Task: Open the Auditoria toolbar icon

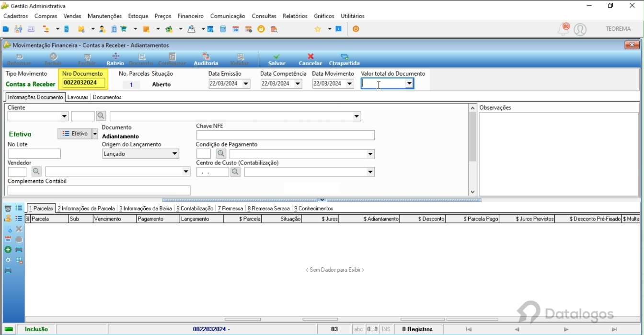Action: pyautogui.click(x=206, y=57)
